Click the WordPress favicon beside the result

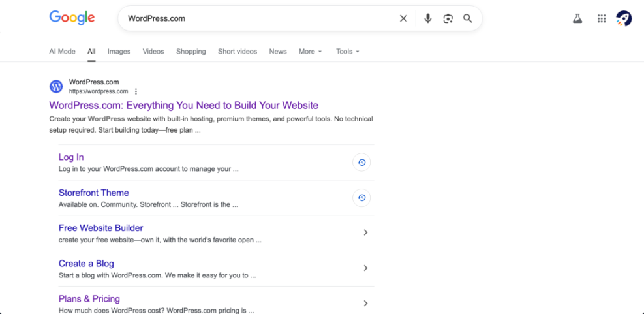pos(56,86)
